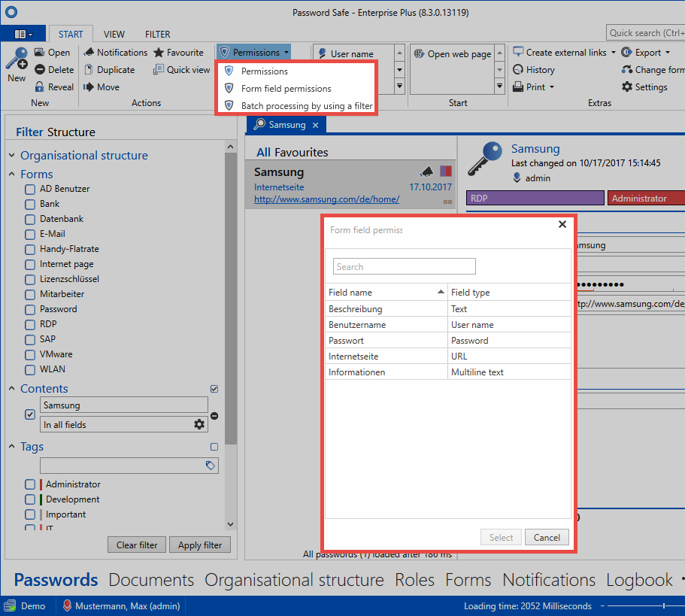Check the RDP form checkbox
The width and height of the screenshot is (685, 616).
point(30,325)
